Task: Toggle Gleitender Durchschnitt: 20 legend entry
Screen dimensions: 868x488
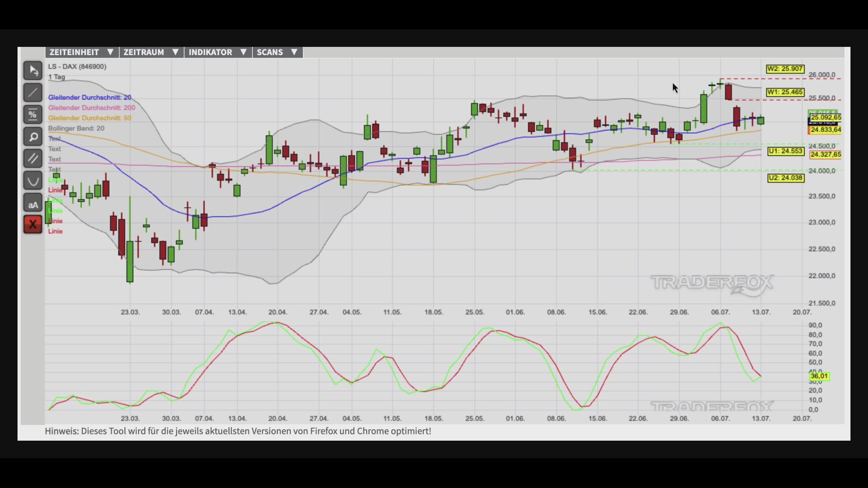Action: 90,98
